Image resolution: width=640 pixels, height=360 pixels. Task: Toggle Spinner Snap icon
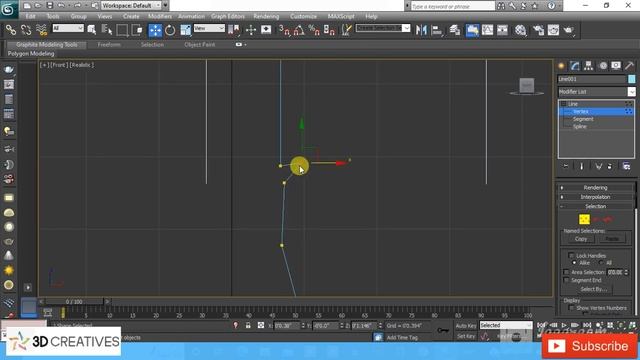329,30
